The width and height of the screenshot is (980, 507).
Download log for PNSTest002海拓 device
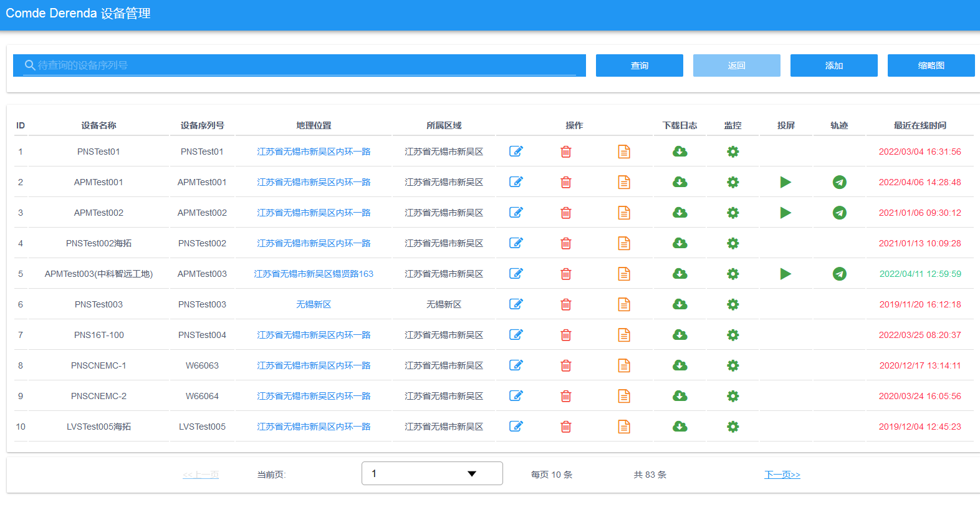pos(680,243)
